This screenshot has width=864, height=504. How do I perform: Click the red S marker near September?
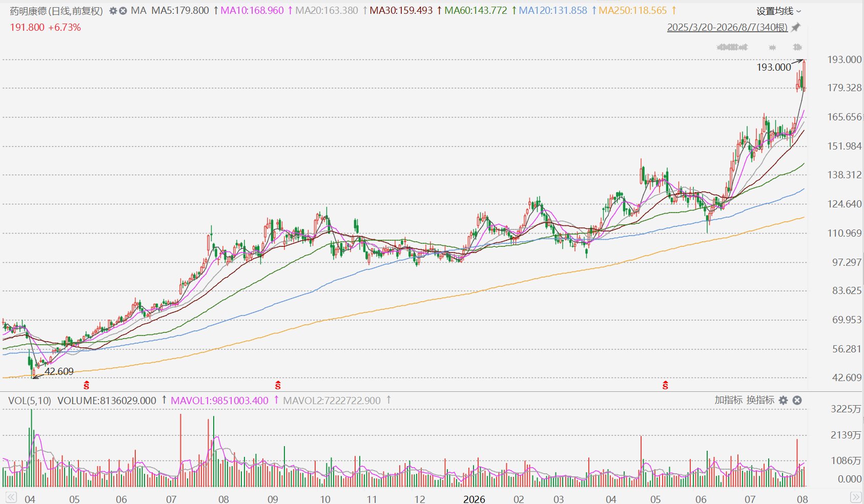click(278, 385)
